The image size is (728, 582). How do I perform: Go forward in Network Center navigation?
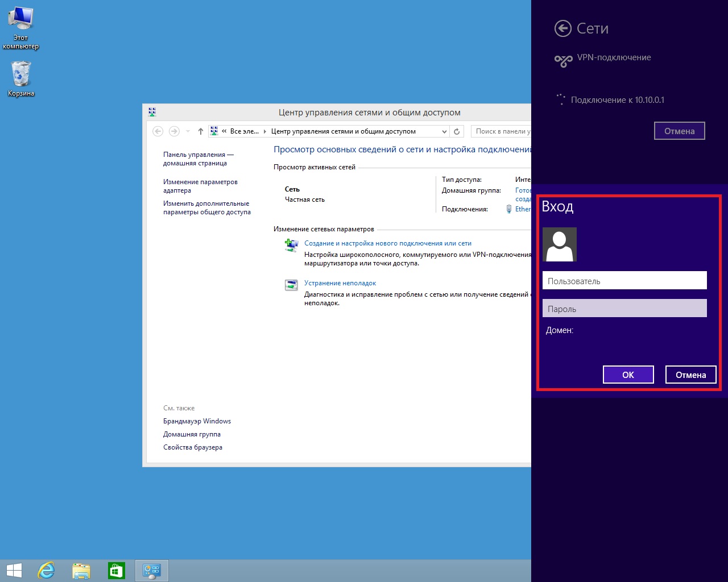175,131
